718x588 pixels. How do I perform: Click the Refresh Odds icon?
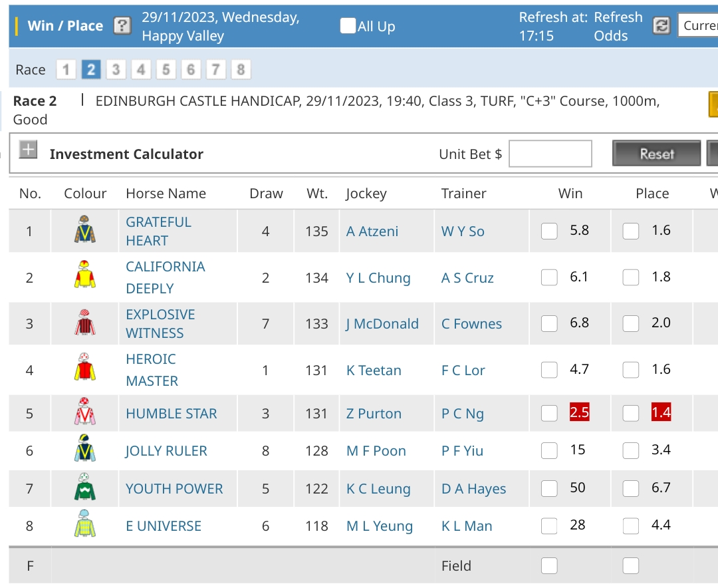tap(661, 26)
